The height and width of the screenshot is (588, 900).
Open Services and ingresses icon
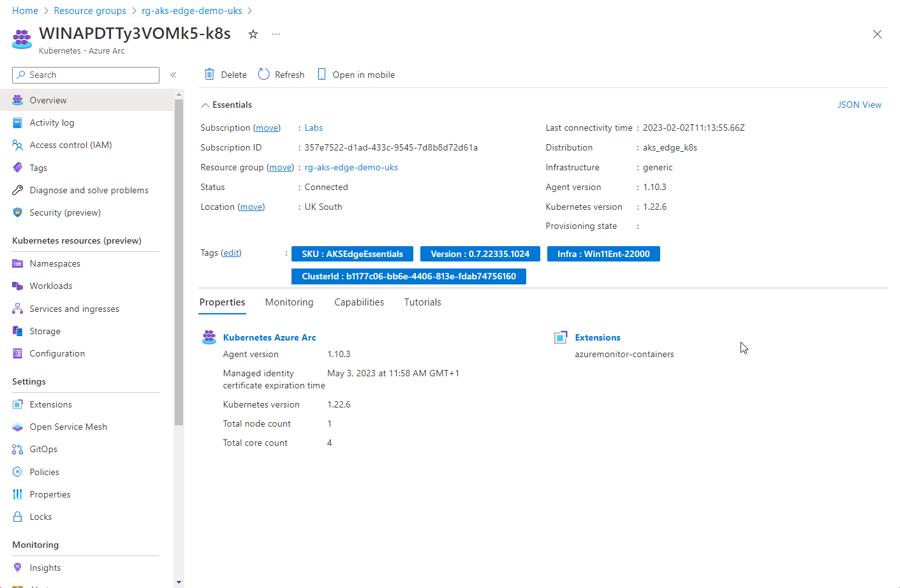18,309
